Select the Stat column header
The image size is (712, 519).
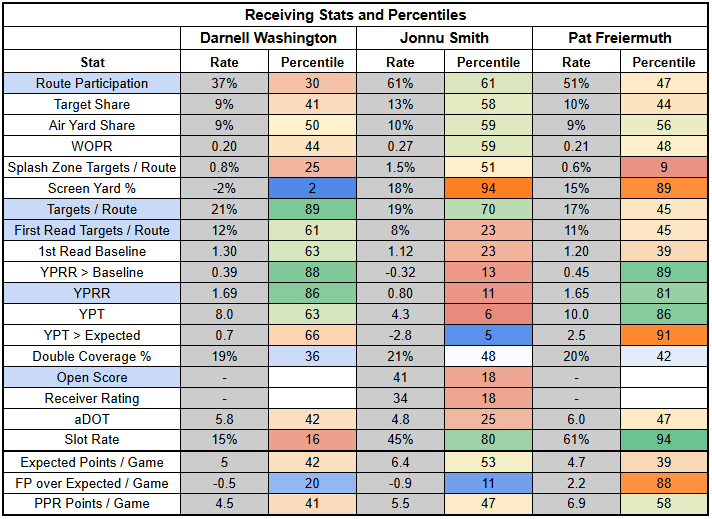pos(92,62)
